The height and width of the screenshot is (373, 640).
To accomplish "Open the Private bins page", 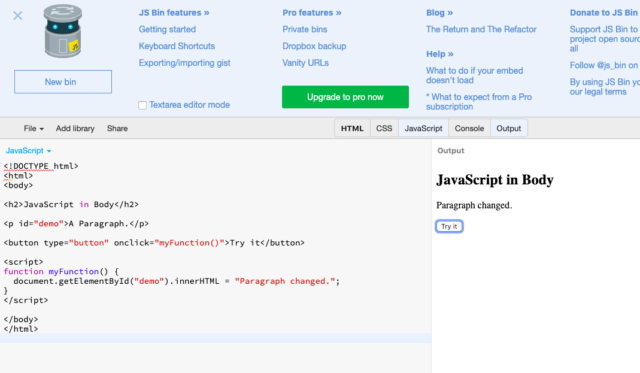I will (x=304, y=29).
